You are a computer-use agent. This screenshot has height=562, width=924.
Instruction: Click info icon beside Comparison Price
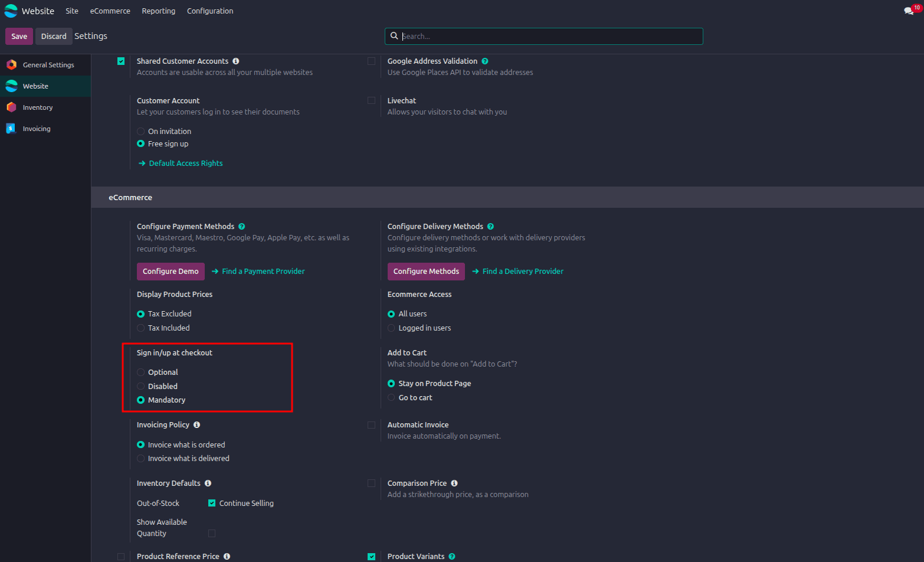(454, 483)
